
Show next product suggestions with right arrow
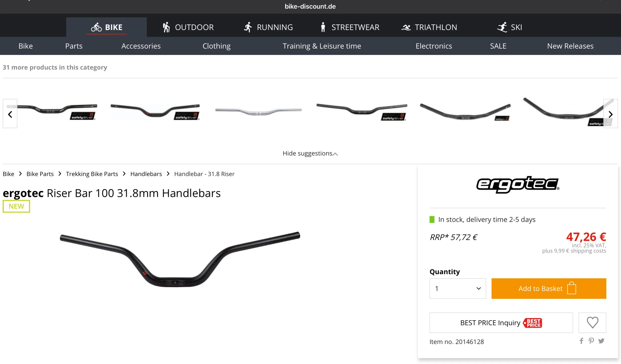point(611,114)
